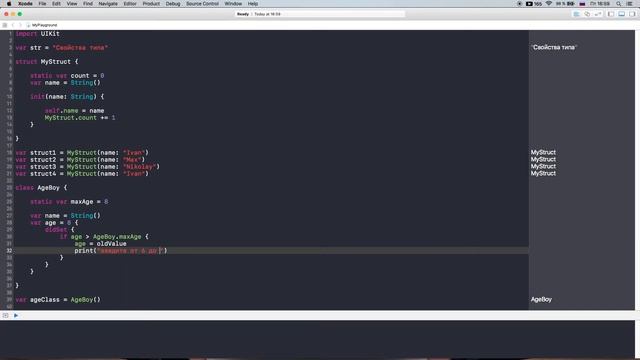The width and height of the screenshot is (640, 360).
Task: Show the version editor
Action: 598,14
